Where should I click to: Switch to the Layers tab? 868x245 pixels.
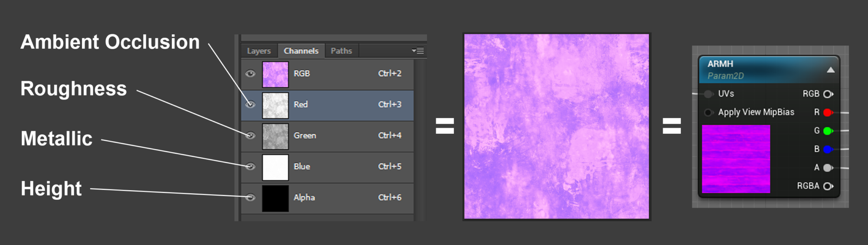pyautogui.click(x=259, y=51)
